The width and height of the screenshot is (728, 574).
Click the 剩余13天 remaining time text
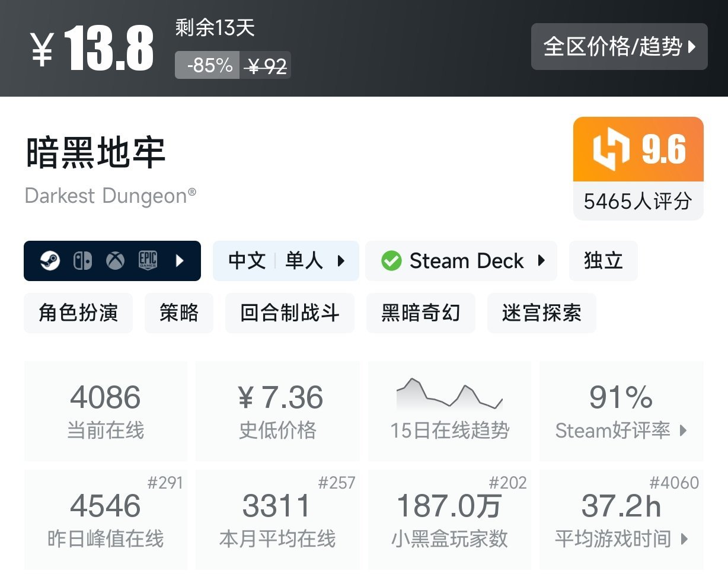(x=215, y=28)
